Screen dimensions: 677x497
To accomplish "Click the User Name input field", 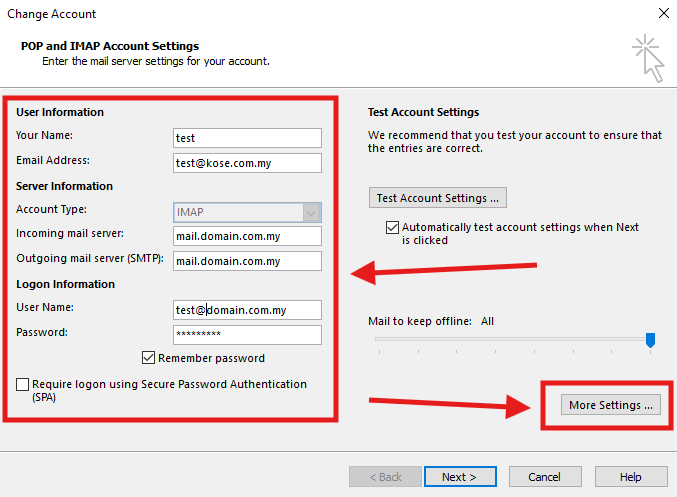I will (247, 310).
